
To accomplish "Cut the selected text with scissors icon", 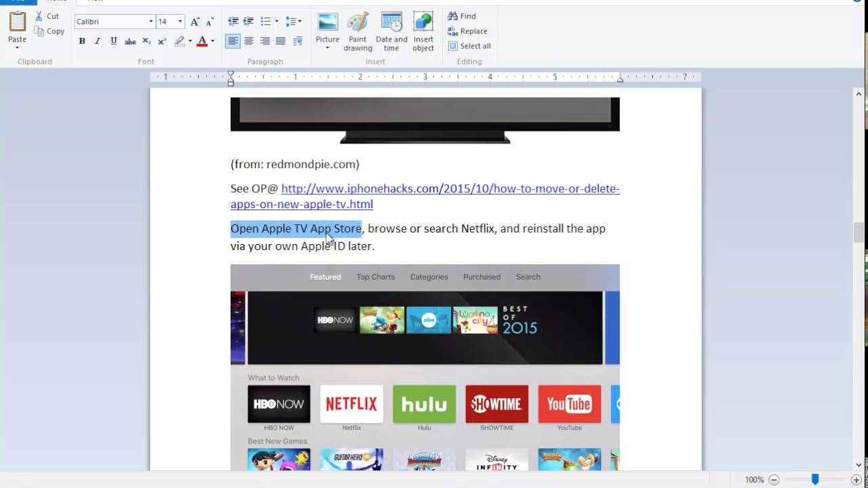I will [47, 16].
